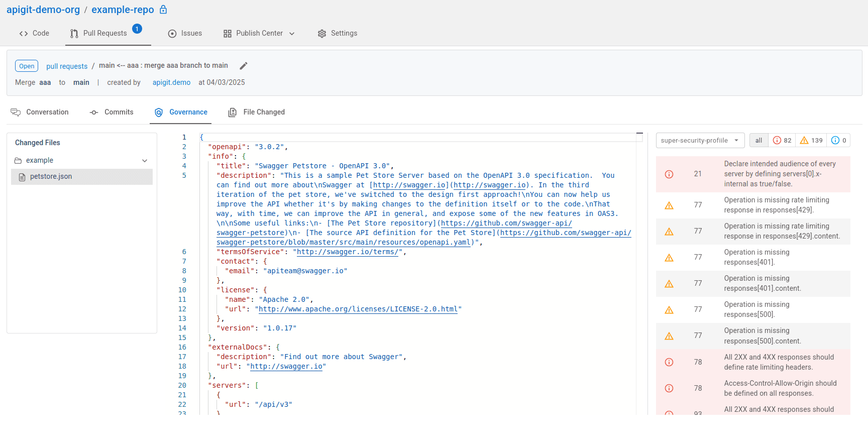
Task: Click warning icon for responses[429].content rule
Action: pyautogui.click(x=669, y=232)
